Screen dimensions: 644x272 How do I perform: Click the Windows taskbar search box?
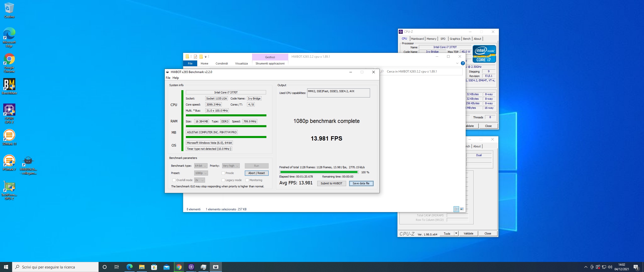tap(55, 267)
